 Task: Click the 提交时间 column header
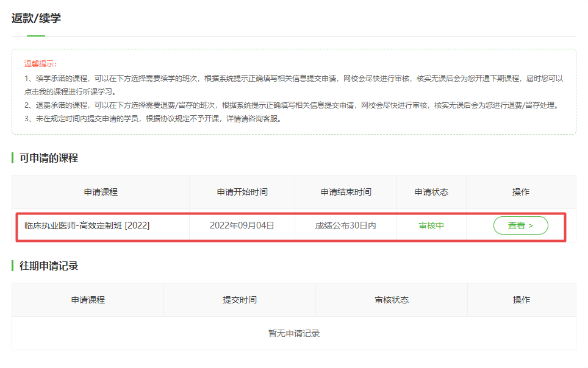pyautogui.click(x=240, y=300)
